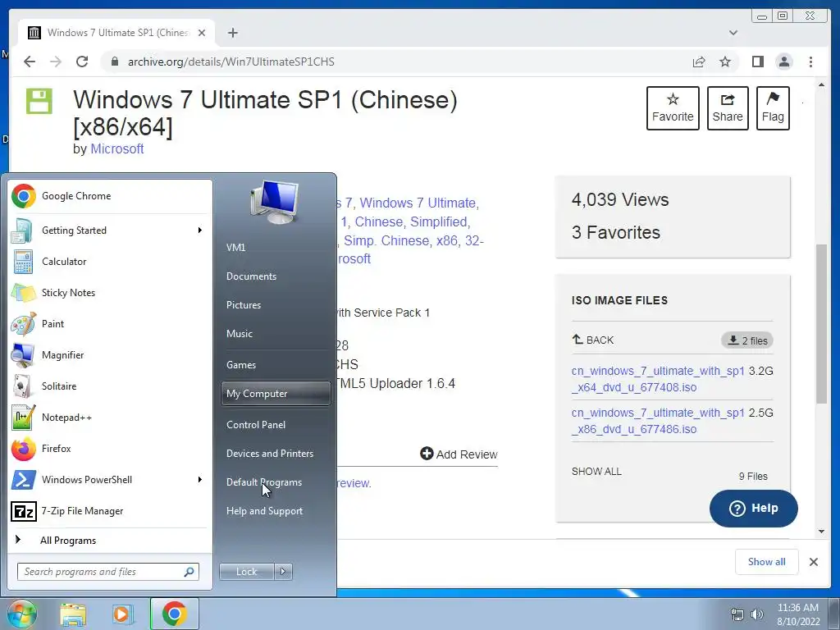This screenshot has height=630, width=840.
Task: Download x86 ISO file link
Action: [658, 421]
